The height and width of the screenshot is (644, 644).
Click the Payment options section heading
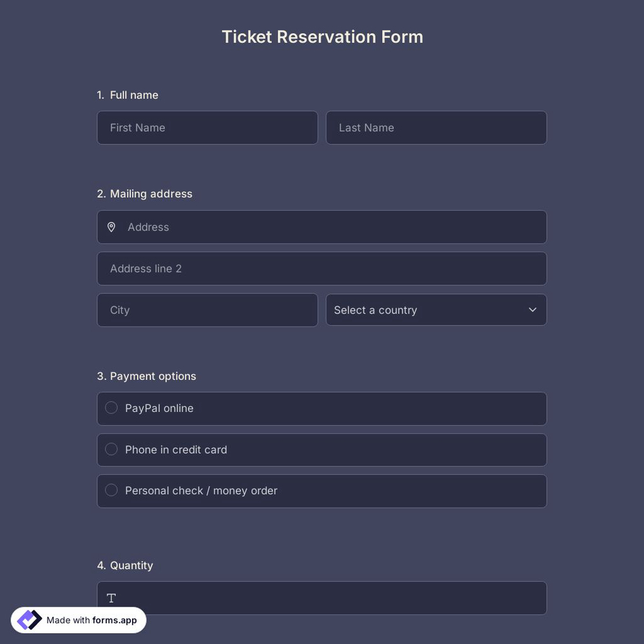point(146,376)
